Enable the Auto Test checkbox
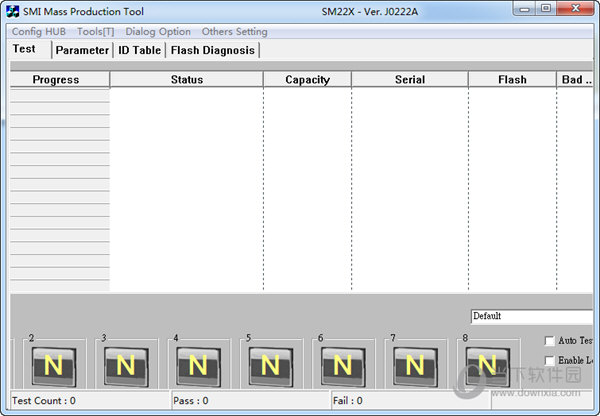The width and height of the screenshot is (600, 416). pos(549,341)
